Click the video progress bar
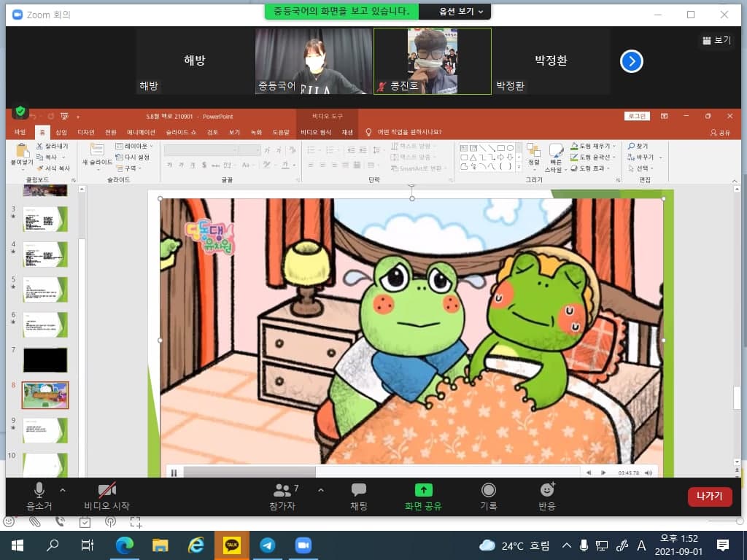The image size is (747, 560). [381, 472]
